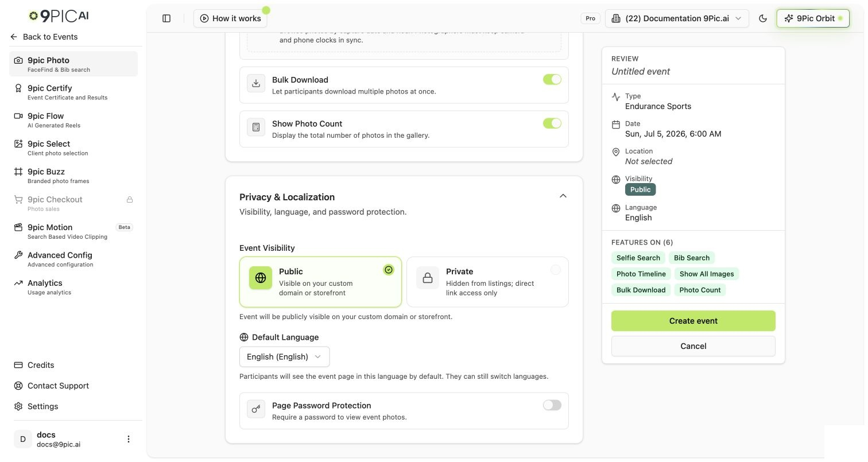Screen dimensions: 868x462
Task: Open the docs account three-dot menu
Action: [129, 439]
